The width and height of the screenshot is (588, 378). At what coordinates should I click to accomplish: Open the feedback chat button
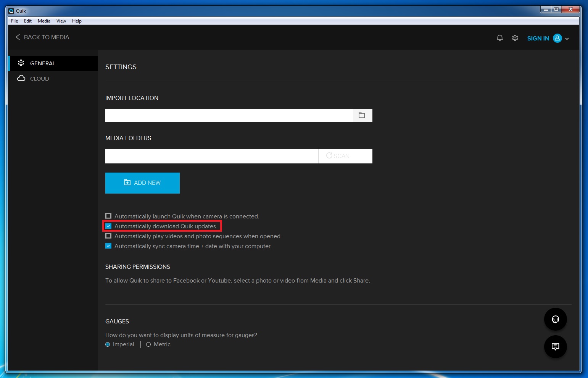tap(556, 347)
